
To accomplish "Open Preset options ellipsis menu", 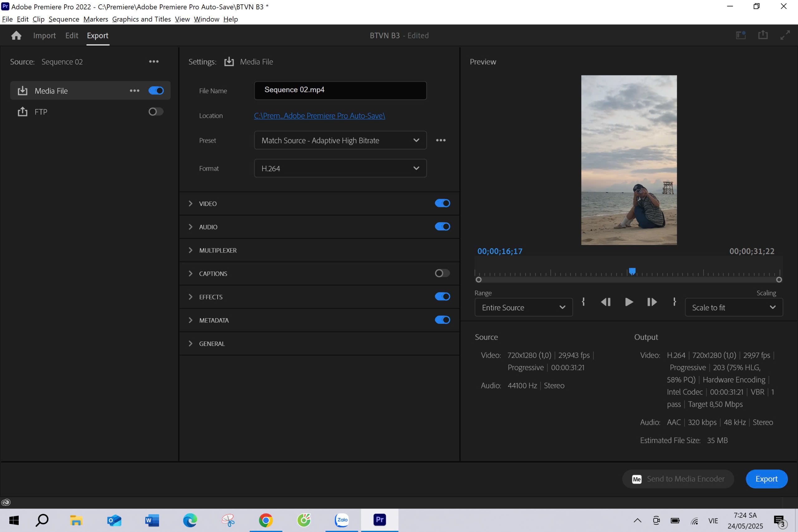I will pos(441,140).
